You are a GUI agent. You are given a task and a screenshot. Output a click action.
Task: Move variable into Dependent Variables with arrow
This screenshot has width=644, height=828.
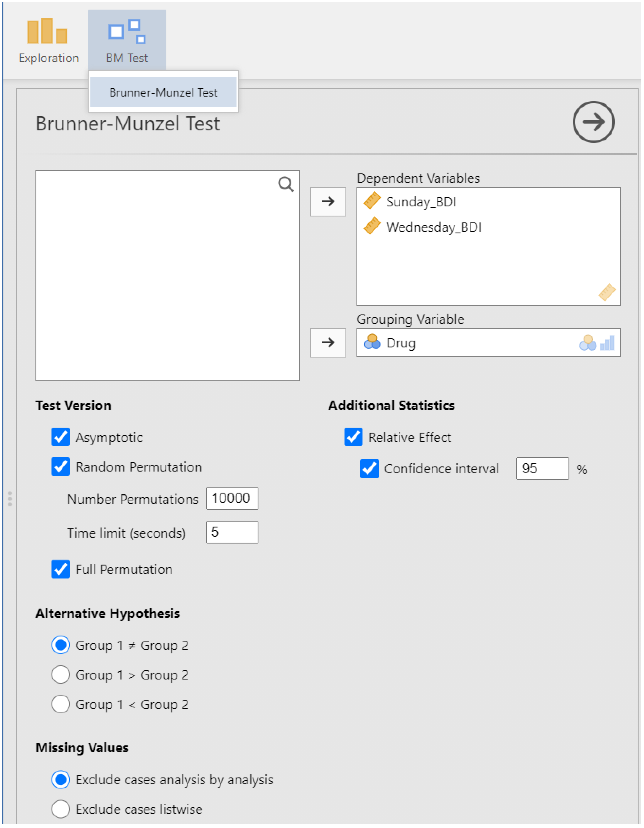(x=328, y=201)
